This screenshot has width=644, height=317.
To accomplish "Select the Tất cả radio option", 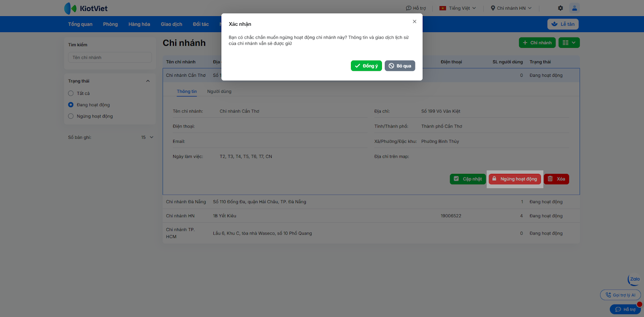I will coord(71,93).
